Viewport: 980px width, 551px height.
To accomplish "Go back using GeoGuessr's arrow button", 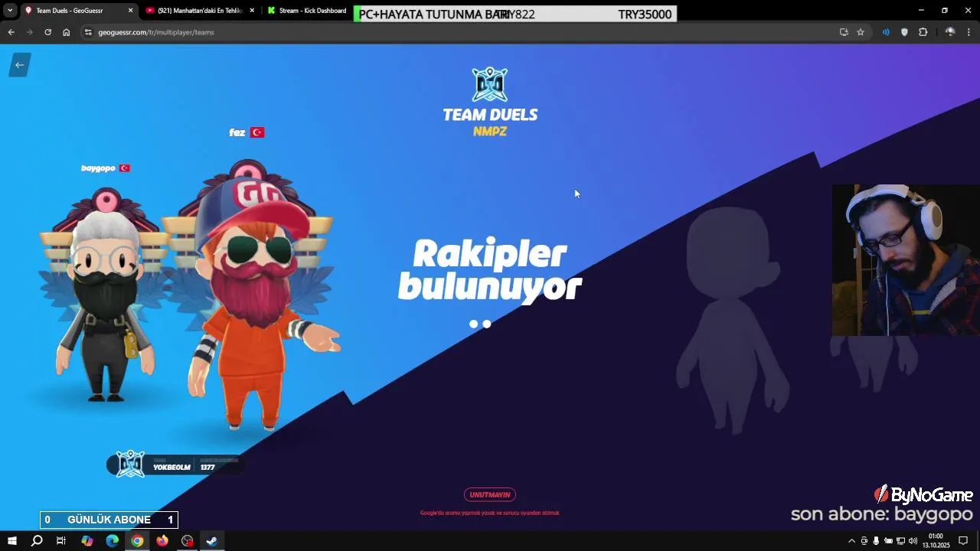I will click(x=20, y=65).
